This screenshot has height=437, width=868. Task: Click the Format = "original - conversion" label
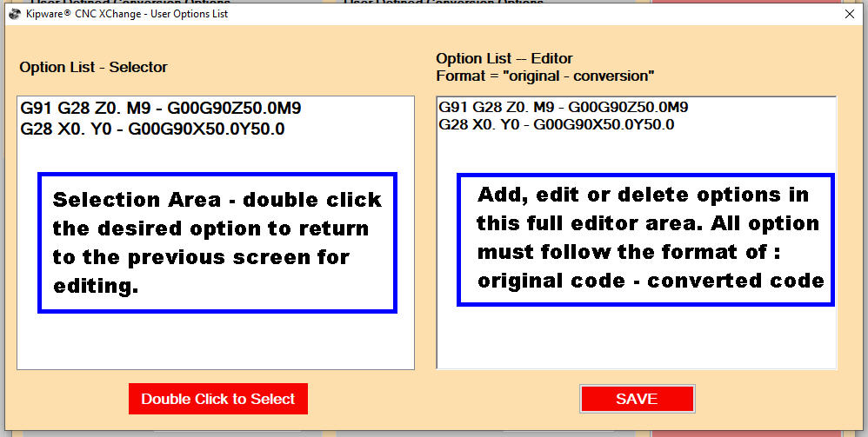pos(545,76)
